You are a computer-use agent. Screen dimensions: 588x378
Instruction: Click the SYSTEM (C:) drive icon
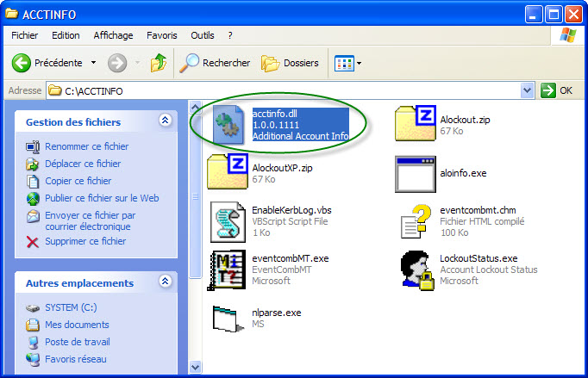point(33,308)
